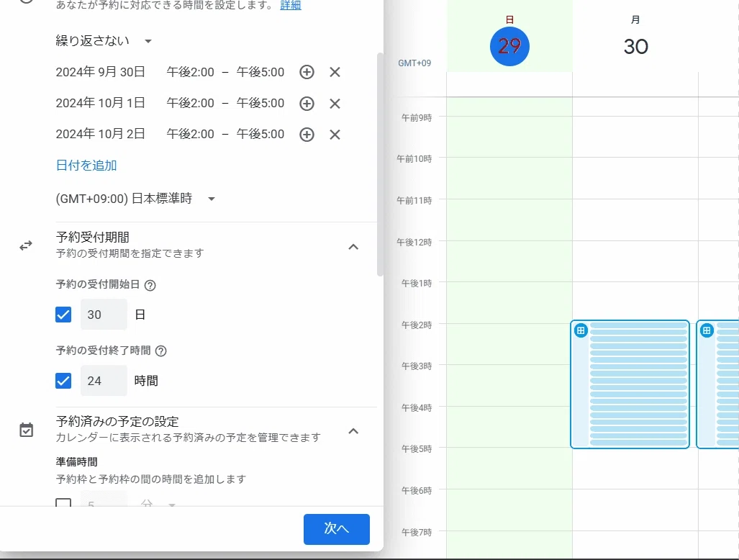Edit end time 午後5:00 for 9月 30日
This screenshot has height=560, width=739.
260,72
